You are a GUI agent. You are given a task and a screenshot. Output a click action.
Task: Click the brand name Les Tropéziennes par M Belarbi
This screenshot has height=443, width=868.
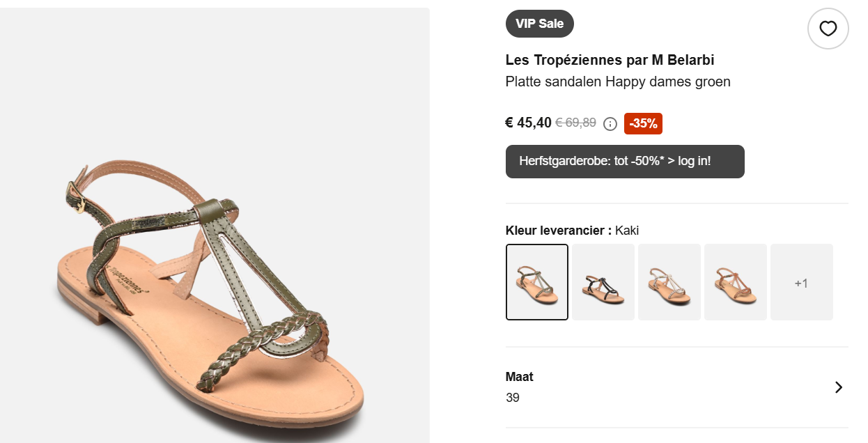coord(610,60)
